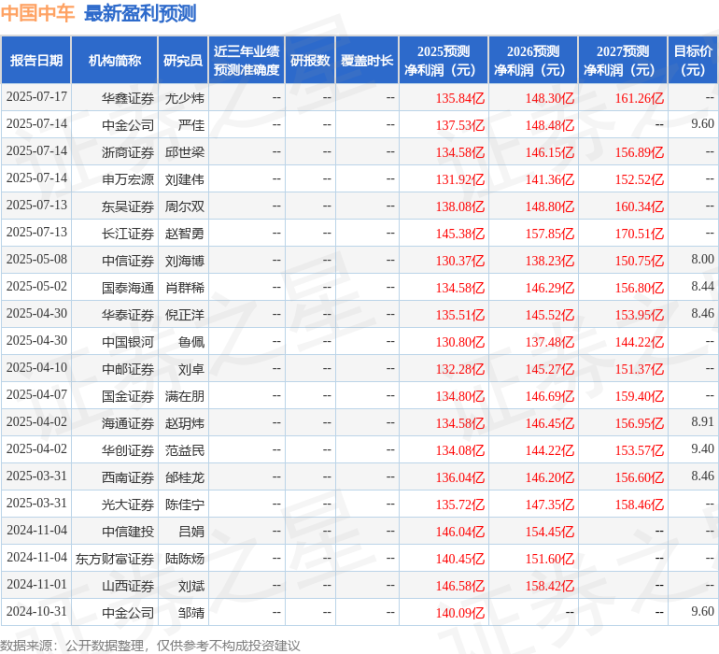Click the 数据来源 disclaimer text at bottom
This screenshot has height=654, width=719.
click(150, 645)
